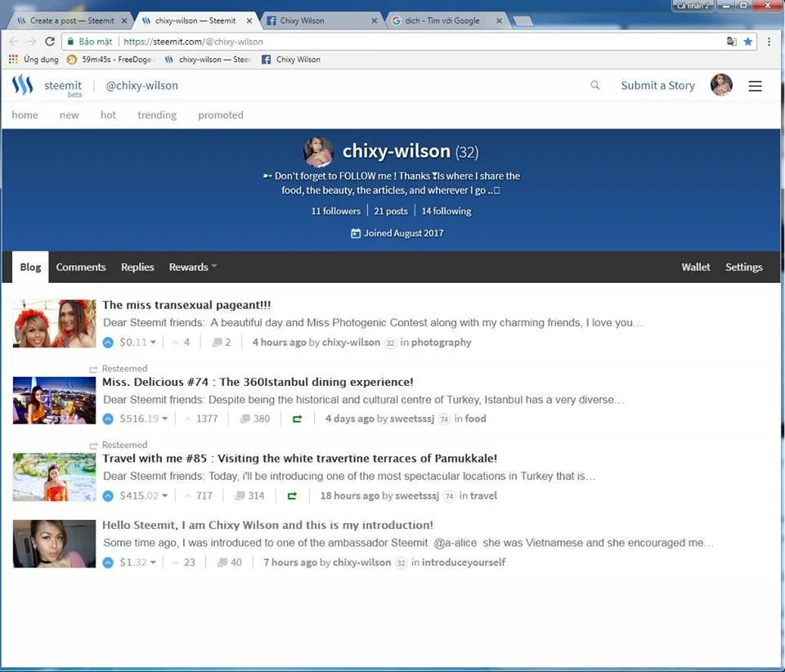Open comments icon on pageant post
The image size is (785, 672).
coord(217,343)
